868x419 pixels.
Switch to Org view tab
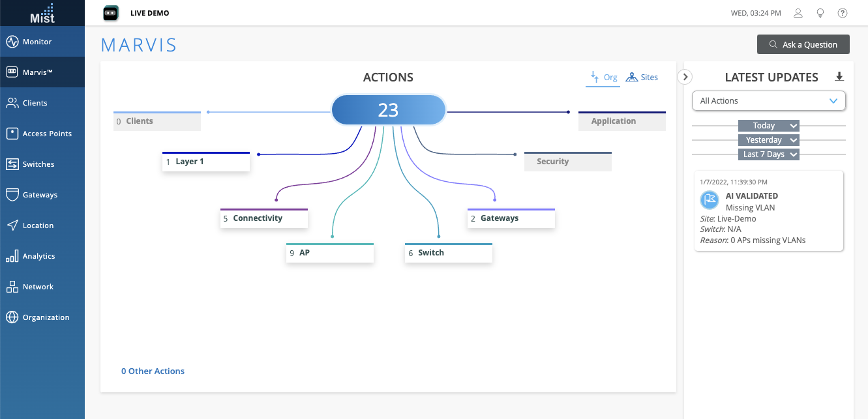click(x=603, y=77)
